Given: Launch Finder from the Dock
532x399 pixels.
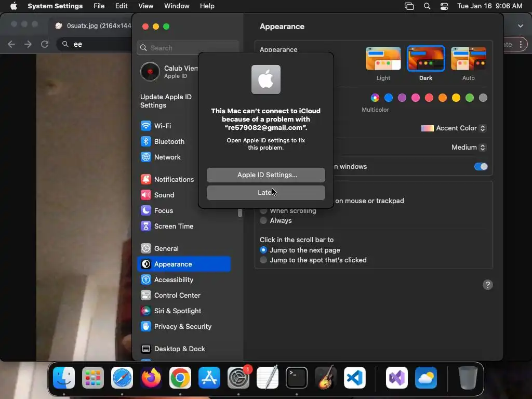Looking at the screenshot, I should click(64, 378).
